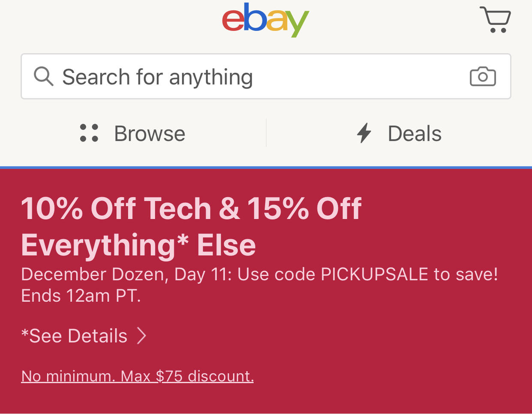Click No minimum Max $75 discount link
This screenshot has width=532, height=414.
click(x=137, y=376)
